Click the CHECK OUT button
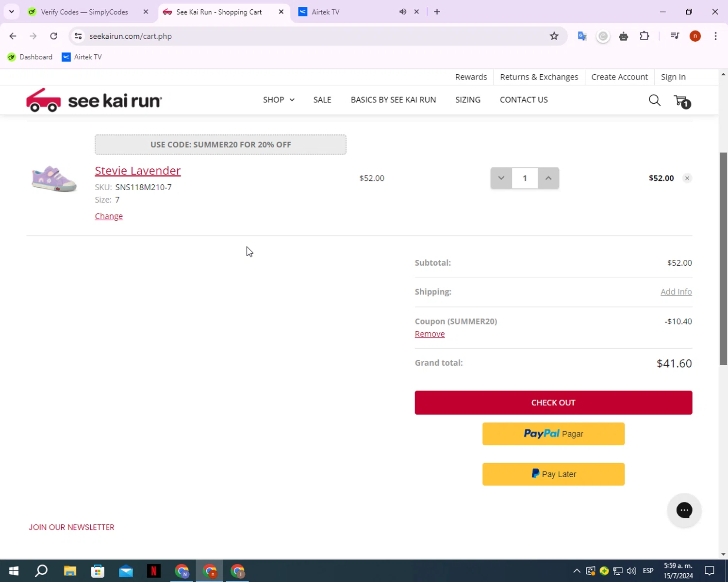 553,403
